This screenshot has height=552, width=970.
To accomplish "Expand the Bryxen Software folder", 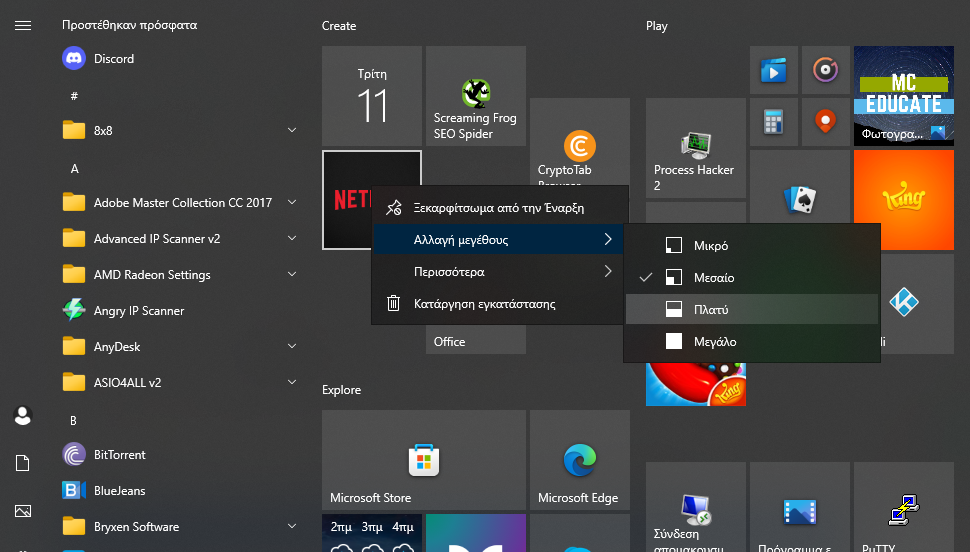I will (291, 527).
